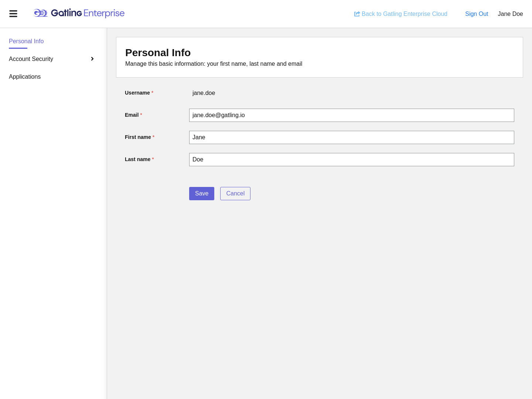Cancel the personal info changes
532x399 pixels.
[x=235, y=194]
